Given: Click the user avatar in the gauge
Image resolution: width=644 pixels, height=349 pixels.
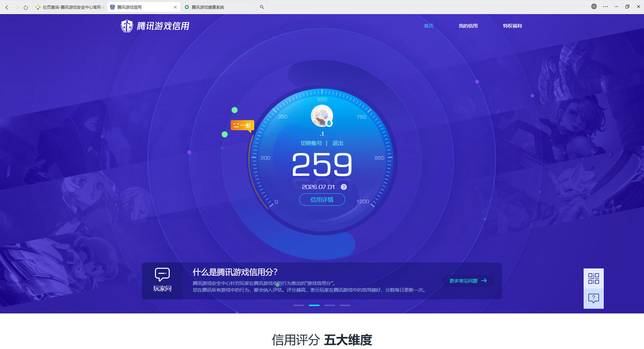Looking at the screenshot, I should (x=322, y=116).
